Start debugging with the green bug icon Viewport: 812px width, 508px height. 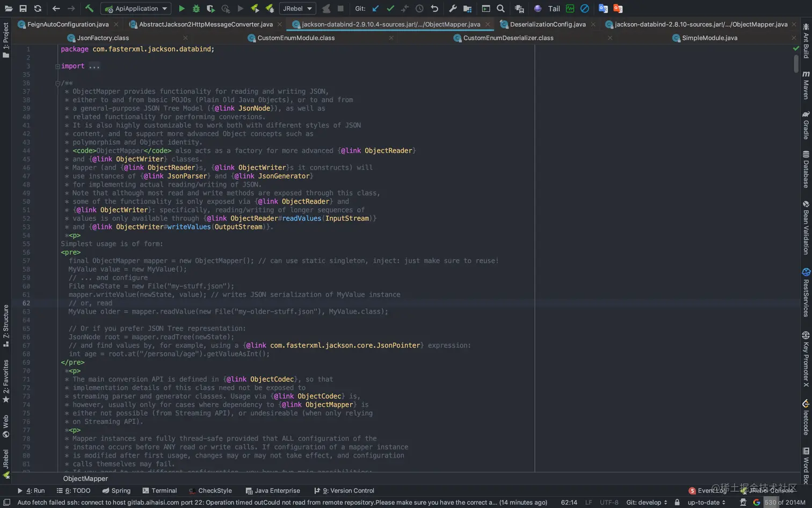196,9
